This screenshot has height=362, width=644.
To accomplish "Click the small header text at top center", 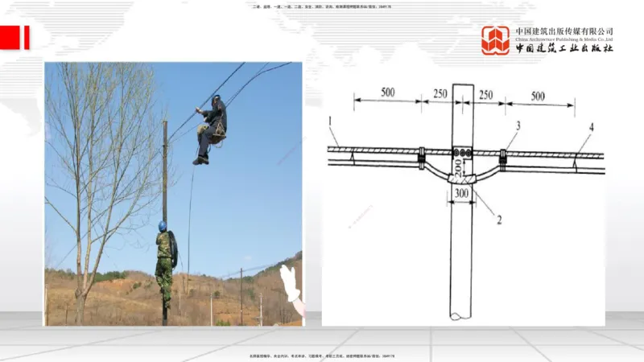I will point(321,6).
